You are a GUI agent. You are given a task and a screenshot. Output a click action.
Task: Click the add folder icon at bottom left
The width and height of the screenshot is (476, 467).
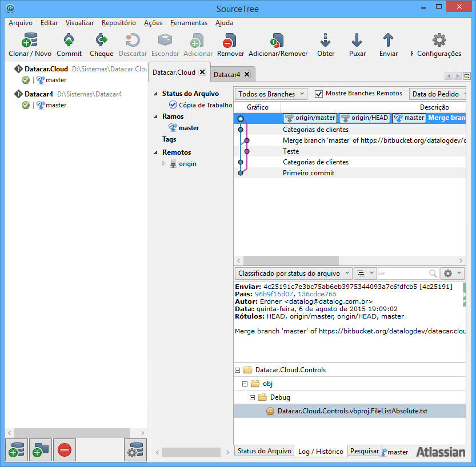41,450
